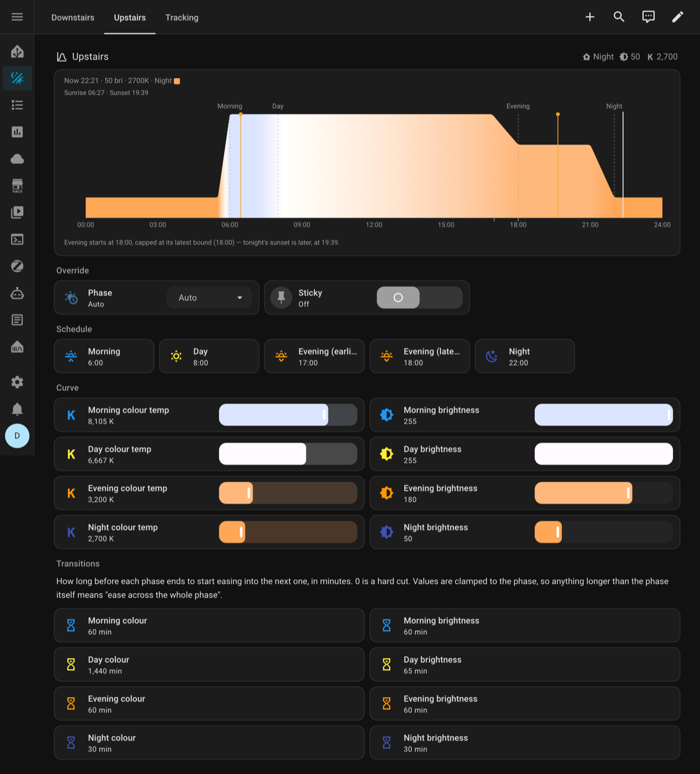
Task: Open the Evening latest 18:00 card
Action: click(419, 356)
